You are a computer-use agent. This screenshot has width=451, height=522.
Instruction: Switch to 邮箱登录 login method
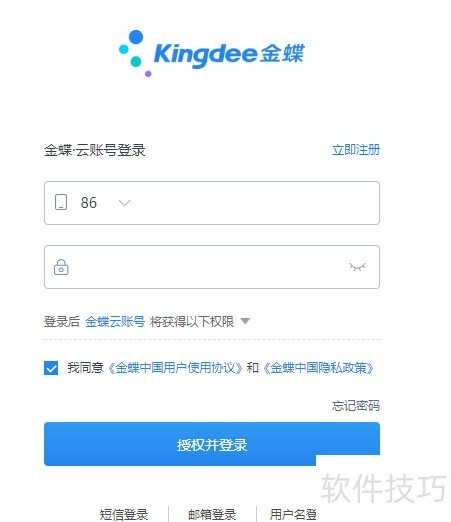(x=212, y=514)
